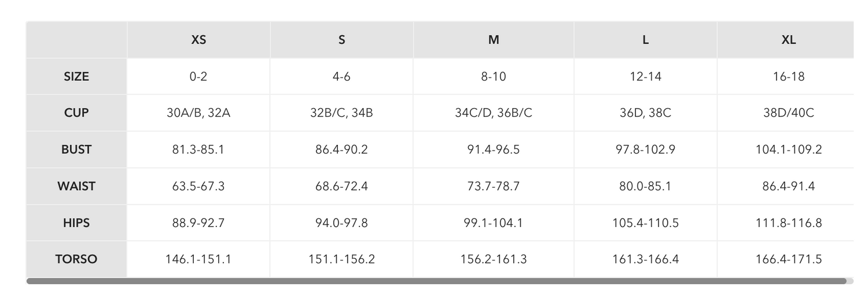Select the XL column header
The image size is (868, 301).
(789, 40)
